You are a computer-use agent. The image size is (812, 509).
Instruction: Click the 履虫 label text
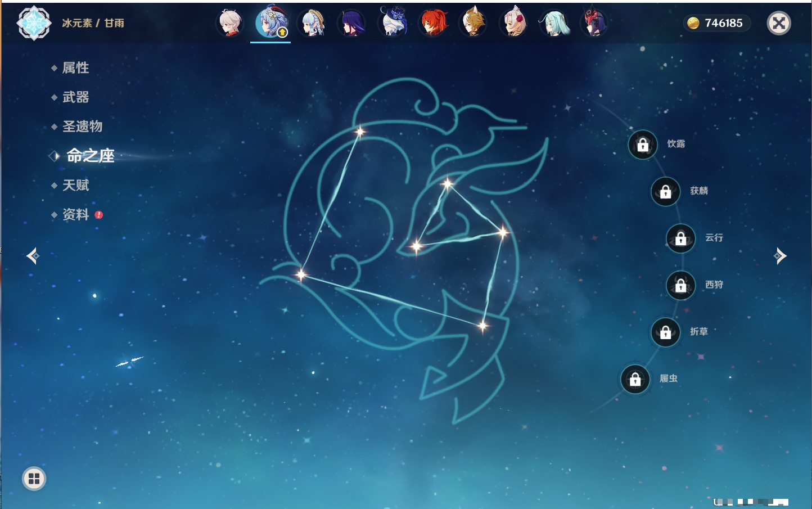(x=669, y=379)
